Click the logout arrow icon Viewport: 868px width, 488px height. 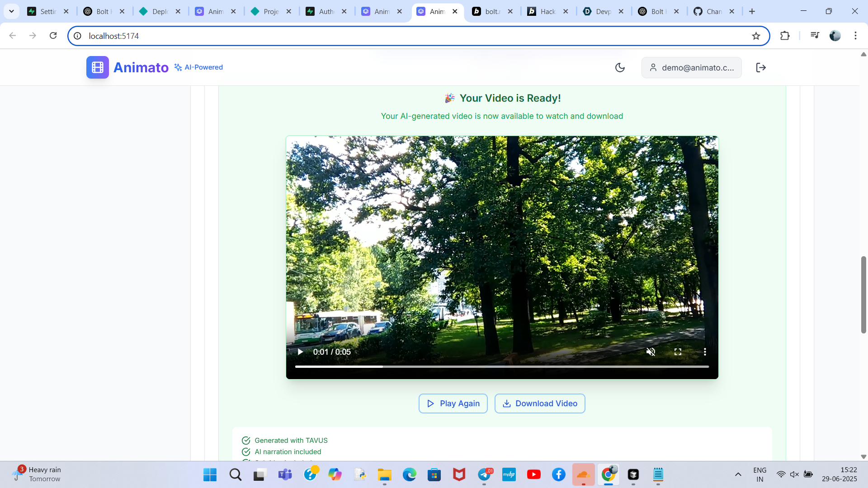761,67
